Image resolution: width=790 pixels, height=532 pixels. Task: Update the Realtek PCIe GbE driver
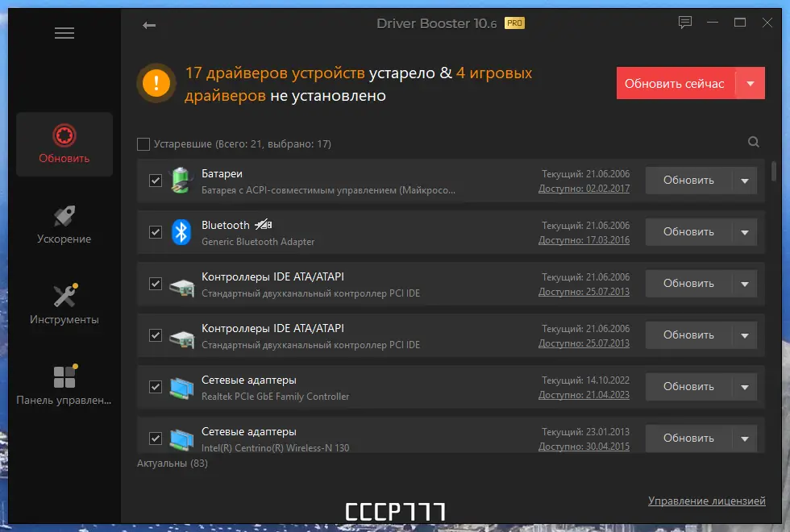coord(688,387)
